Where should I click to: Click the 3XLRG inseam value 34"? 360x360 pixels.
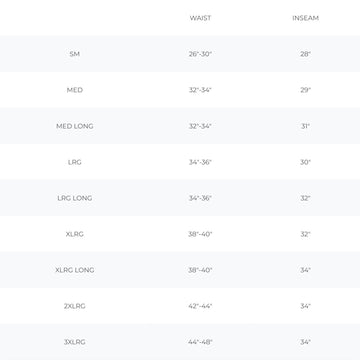[305, 342]
